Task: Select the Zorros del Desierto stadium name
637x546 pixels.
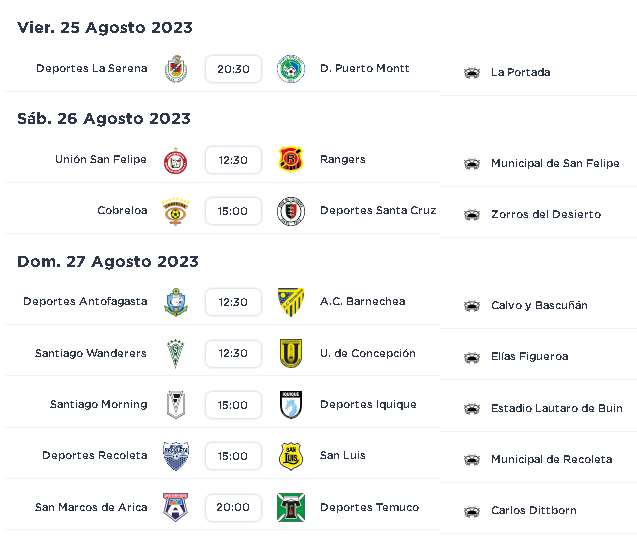Action: pos(546,214)
